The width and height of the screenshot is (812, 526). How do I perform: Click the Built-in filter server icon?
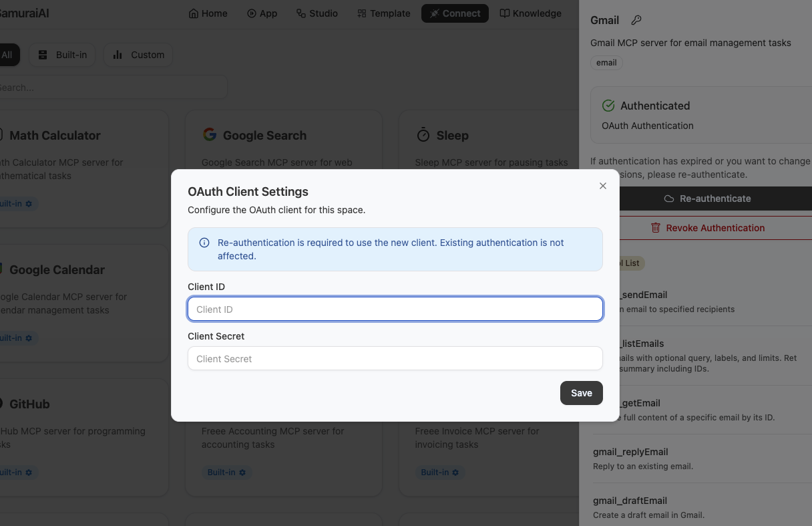(x=43, y=55)
